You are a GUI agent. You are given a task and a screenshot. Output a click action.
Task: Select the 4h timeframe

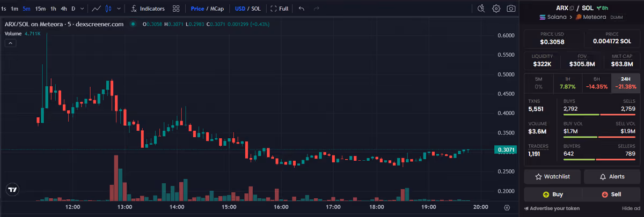(64, 9)
